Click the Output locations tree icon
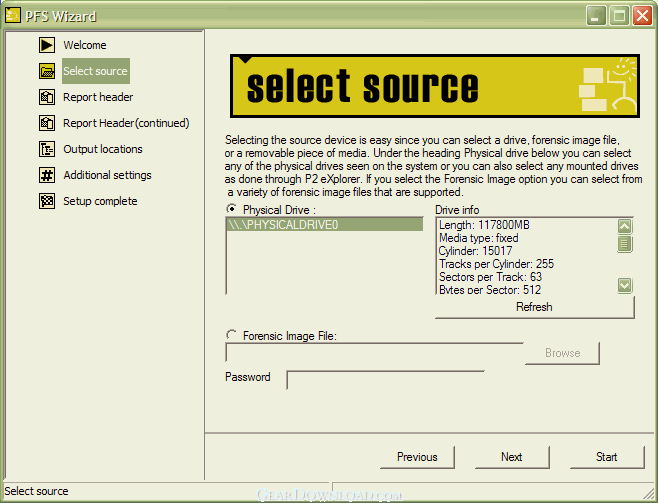 point(47,149)
